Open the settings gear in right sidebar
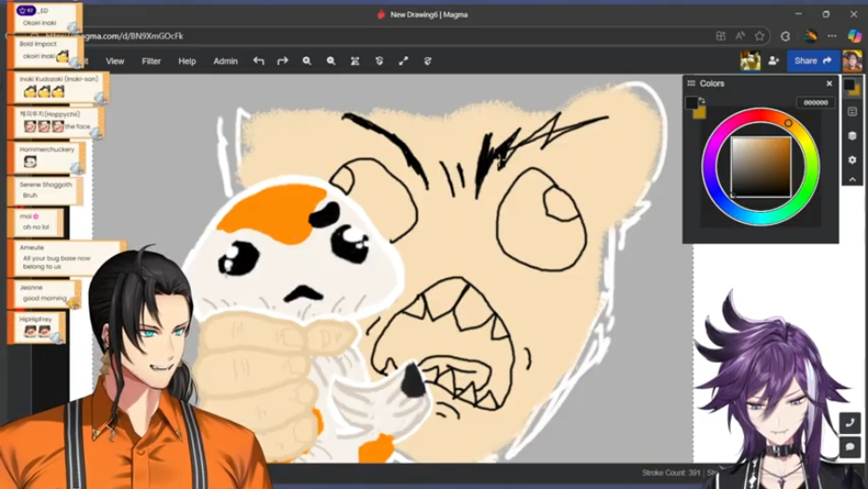This screenshot has width=868, height=489. coord(852,160)
